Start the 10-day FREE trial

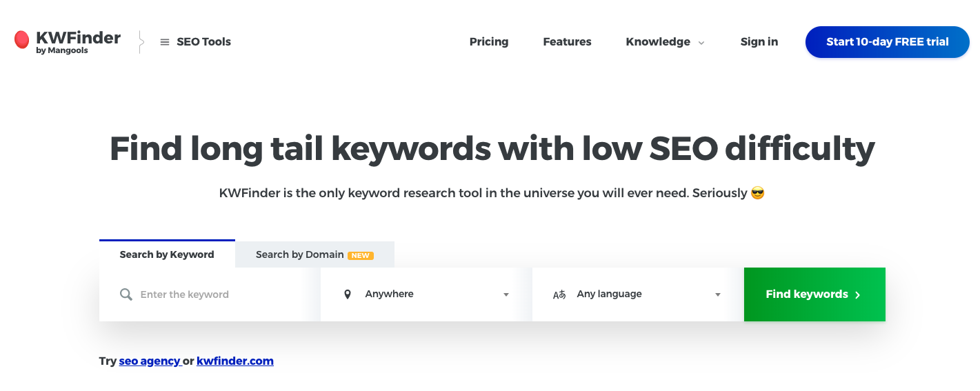click(x=888, y=42)
